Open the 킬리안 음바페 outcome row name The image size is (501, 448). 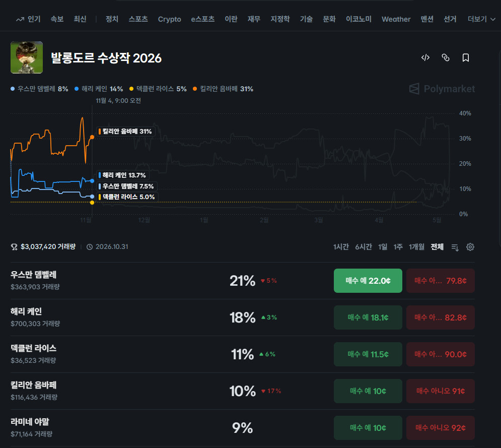click(x=33, y=385)
